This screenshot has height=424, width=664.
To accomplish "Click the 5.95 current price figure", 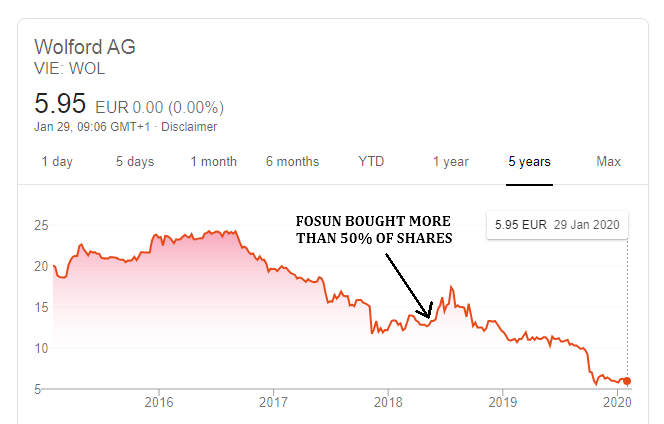I will tap(60, 103).
